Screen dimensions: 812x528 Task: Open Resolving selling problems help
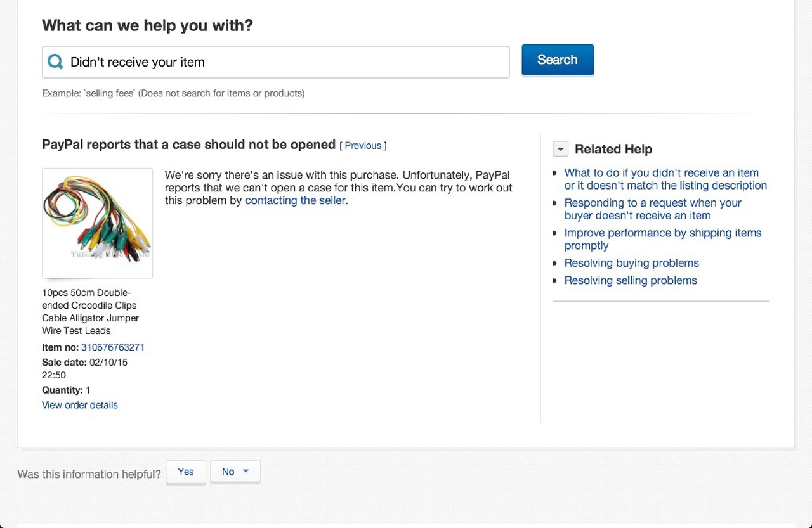coord(631,280)
